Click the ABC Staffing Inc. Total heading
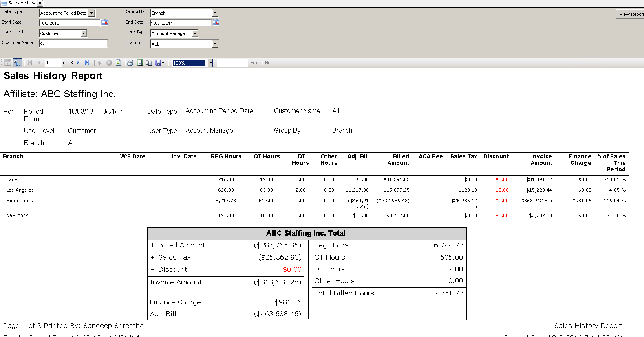Screen dimensions: 644x337 306,233
